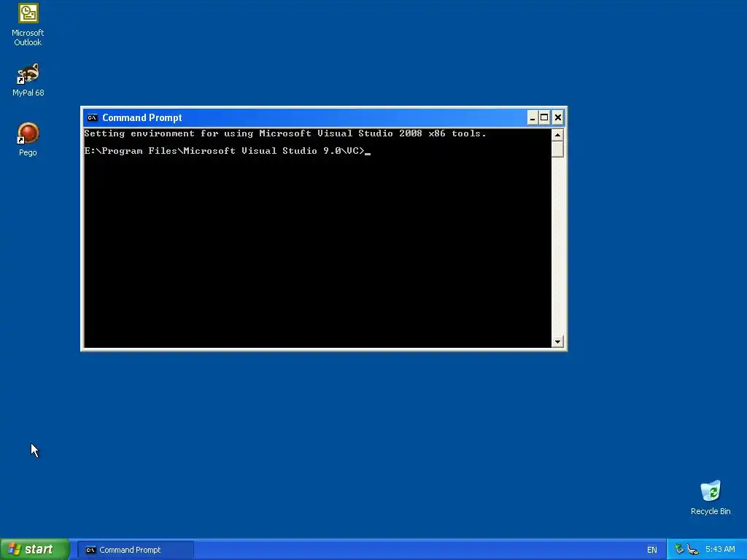747x560 pixels.
Task: Click the scrollbar up arrow
Action: [557, 135]
